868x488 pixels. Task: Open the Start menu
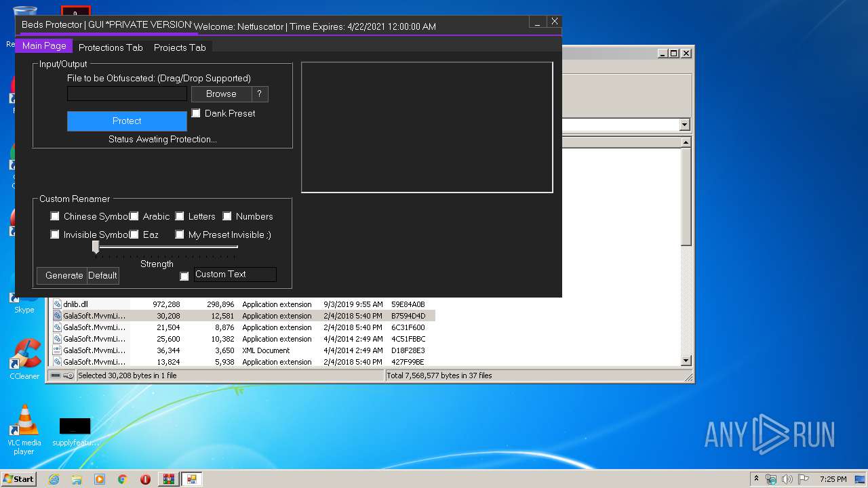[x=19, y=479]
